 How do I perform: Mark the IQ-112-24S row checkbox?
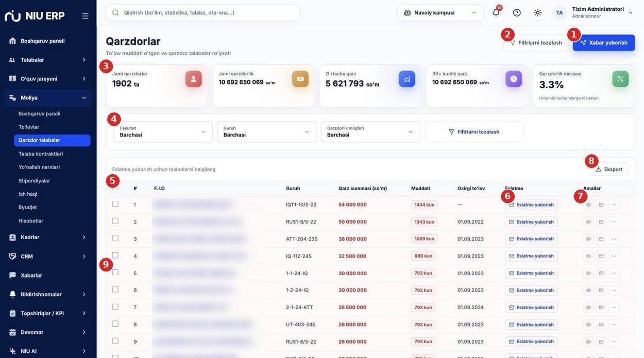coord(115,255)
